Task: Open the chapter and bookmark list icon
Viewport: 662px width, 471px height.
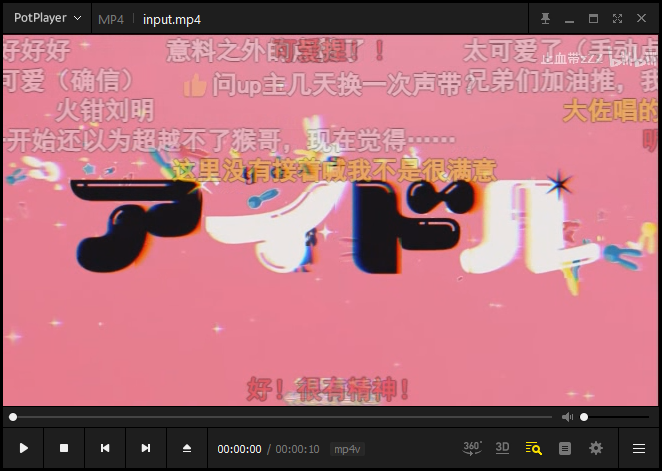Action: click(x=564, y=448)
